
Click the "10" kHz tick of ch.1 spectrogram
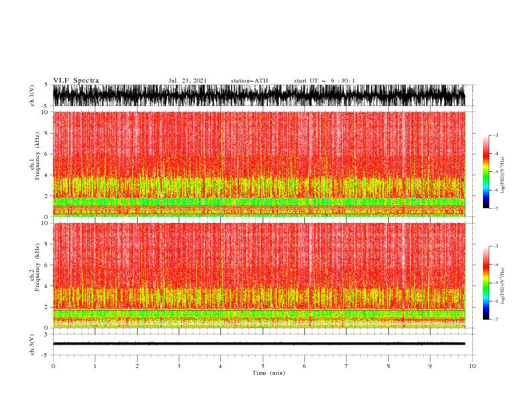(x=45, y=112)
